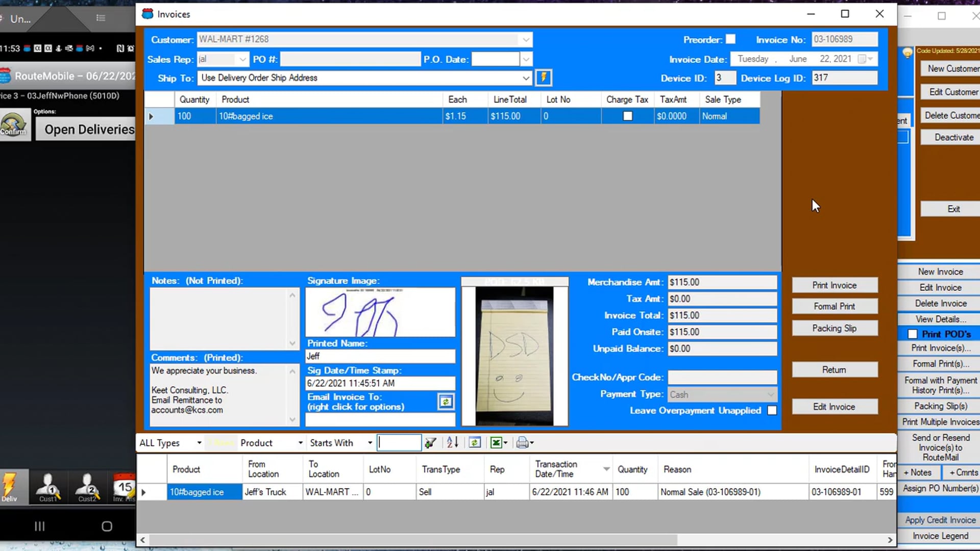The width and height of the screenshot is (980, 551).
Task: Click the Packing Slip button
Action: [x=835, y=329]
